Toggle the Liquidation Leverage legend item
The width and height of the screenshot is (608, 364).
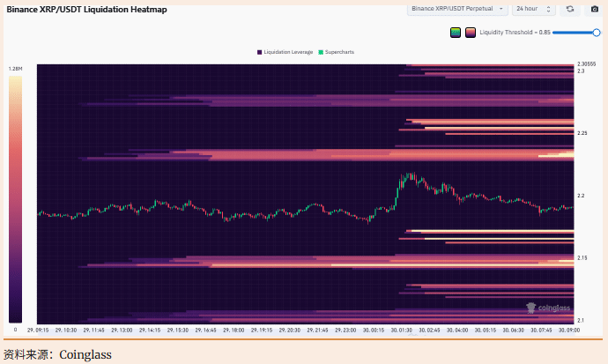pyautogui.click(x=285, y=52)
